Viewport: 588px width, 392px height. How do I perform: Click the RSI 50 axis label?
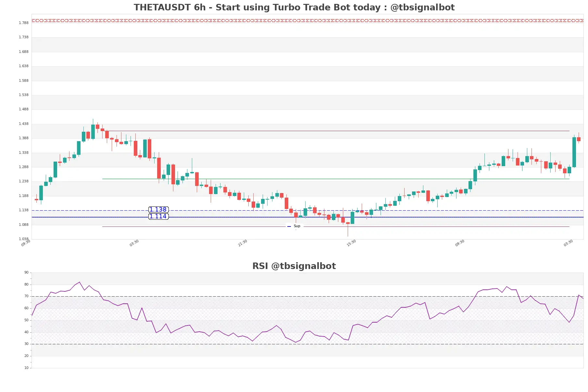26,320
